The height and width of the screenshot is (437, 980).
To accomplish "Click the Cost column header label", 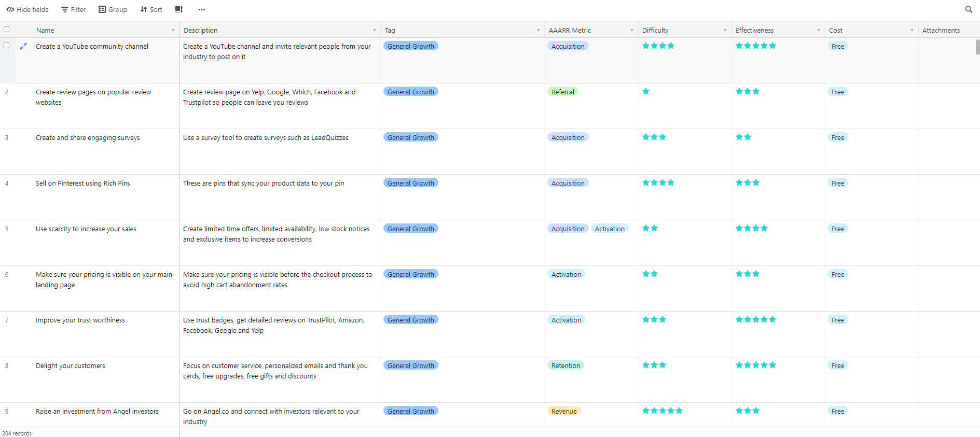I will [835, 30].
